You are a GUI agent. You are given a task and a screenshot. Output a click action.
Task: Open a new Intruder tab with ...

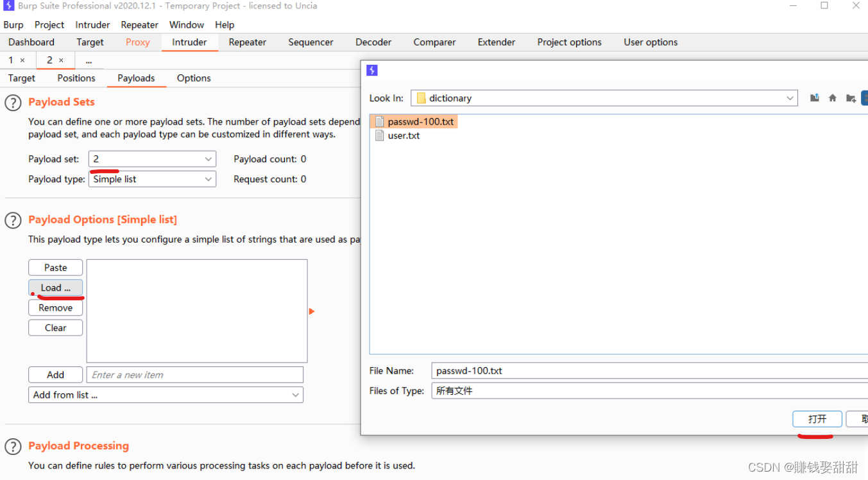pyautogui.click(x=89, y=61)
